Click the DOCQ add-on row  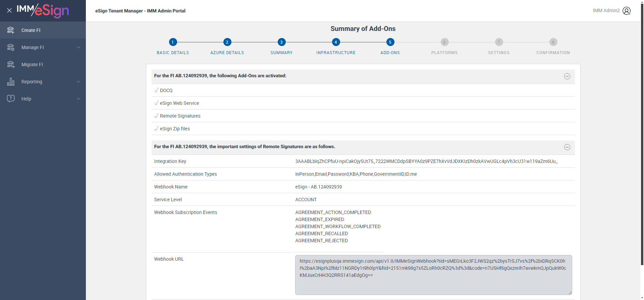363,90
